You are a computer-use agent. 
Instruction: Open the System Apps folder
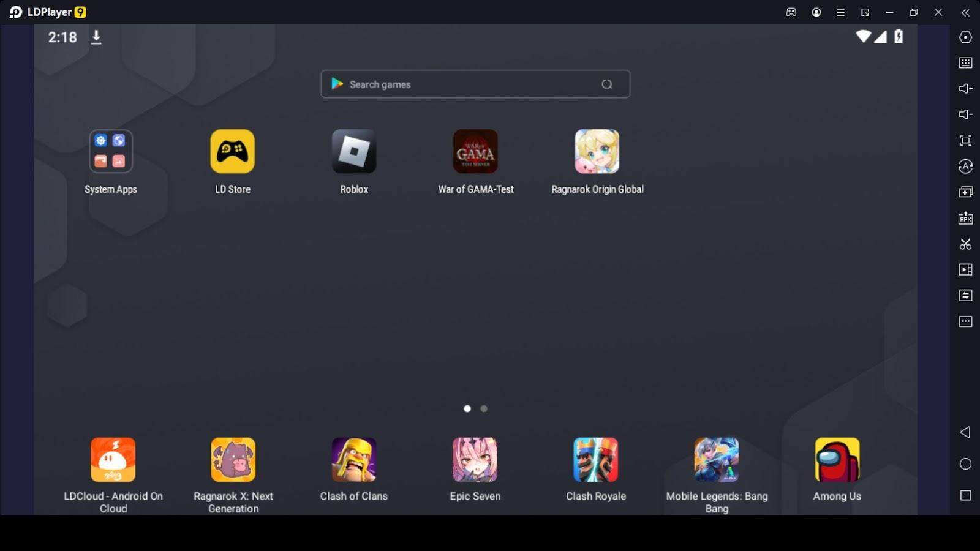111,151
